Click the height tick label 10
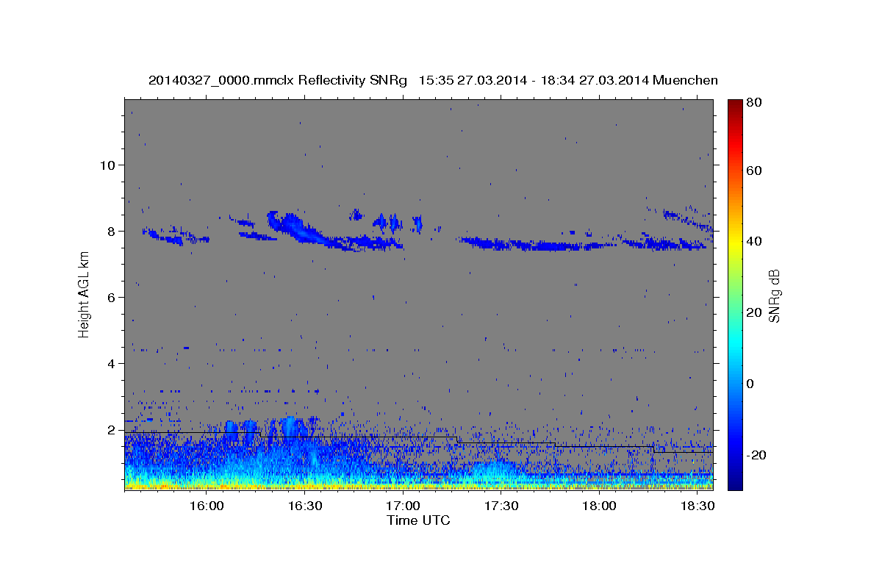The height and width of the screenshot is (588, 882). click(x=107, y=165)
